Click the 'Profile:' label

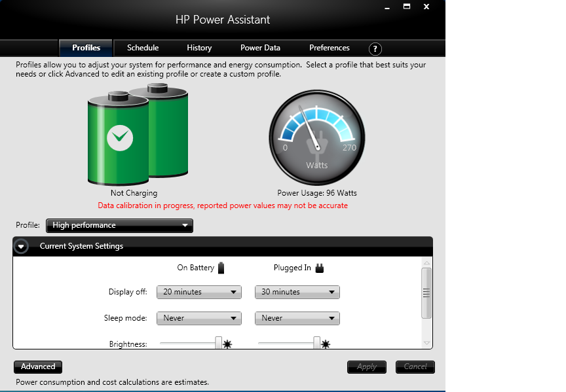[28, 225]
